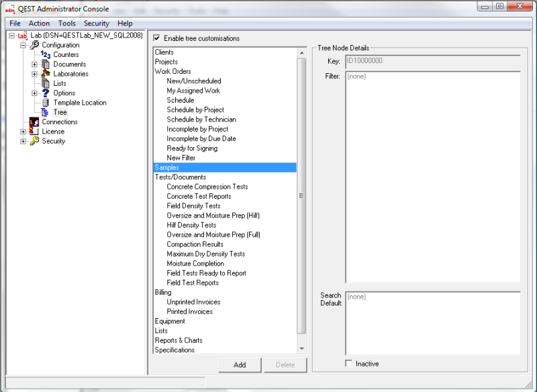Expand the Documents tree node

pyautogui.click(x=34, y=64)
